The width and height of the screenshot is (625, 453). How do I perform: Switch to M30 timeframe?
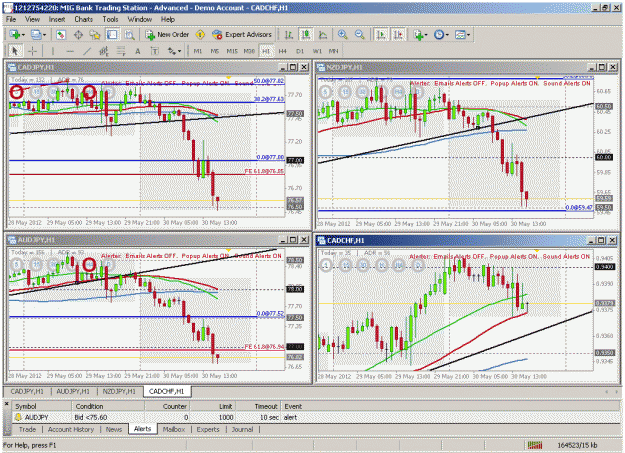249,51
